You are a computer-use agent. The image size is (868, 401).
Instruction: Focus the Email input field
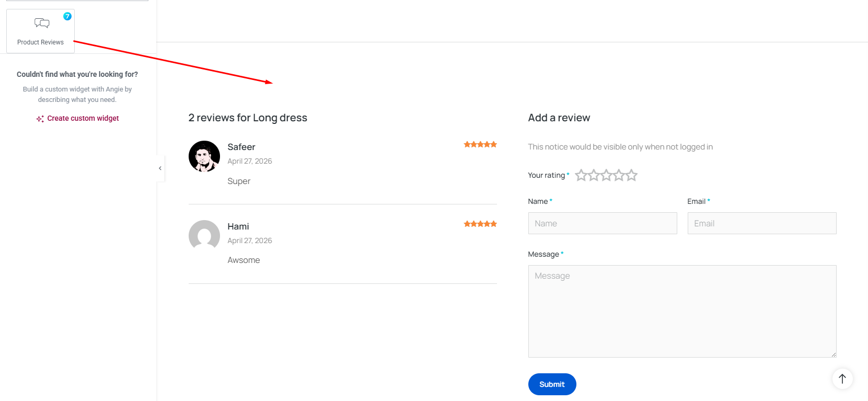(x=762, y=223)
